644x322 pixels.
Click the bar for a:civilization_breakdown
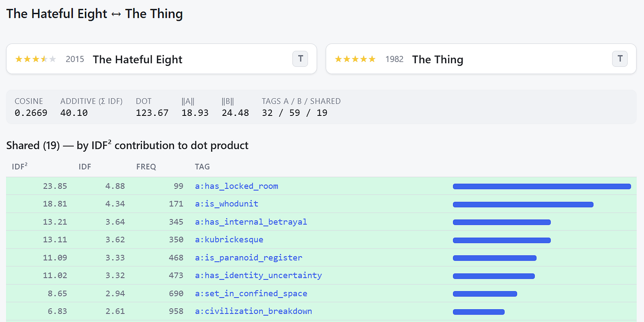479,312
